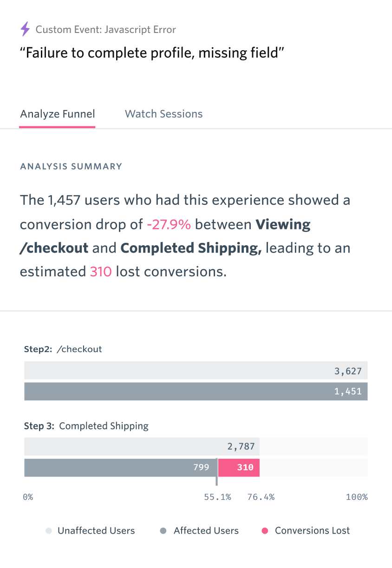Click the Step2: /checkout heading

point(63,349)
